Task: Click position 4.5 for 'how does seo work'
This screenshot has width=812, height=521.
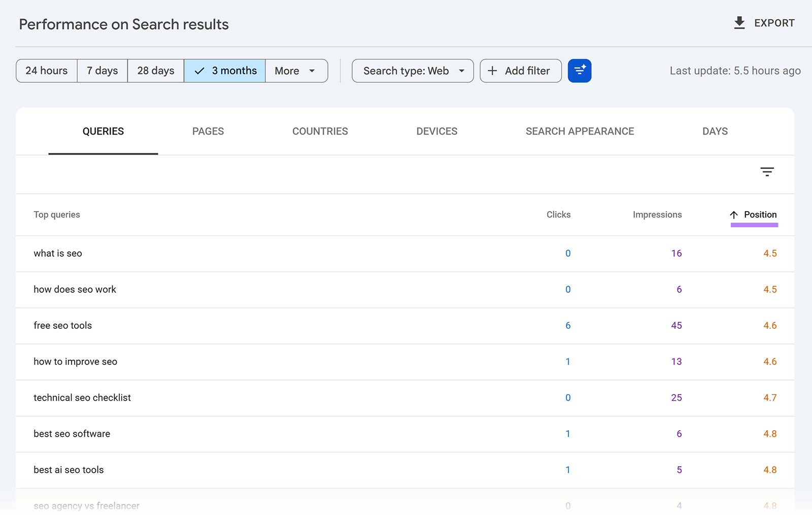Action: point(770,290)
